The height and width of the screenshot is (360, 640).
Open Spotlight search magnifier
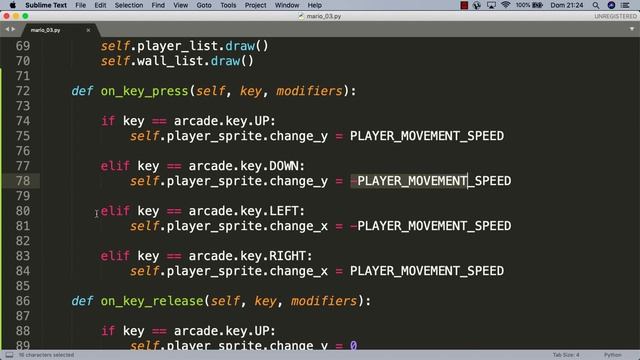(596, 5)
